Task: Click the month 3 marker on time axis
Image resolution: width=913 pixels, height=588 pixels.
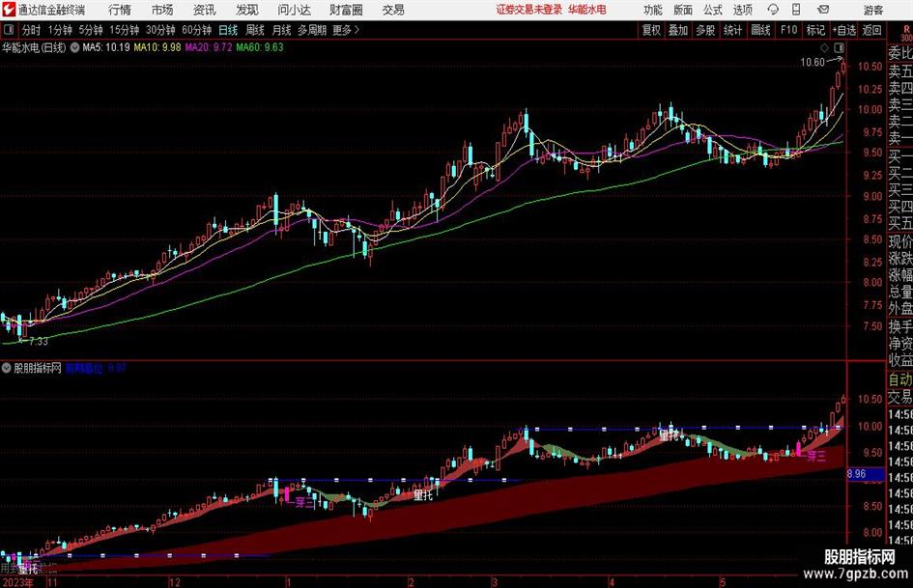Action: (x=495, y=582)
